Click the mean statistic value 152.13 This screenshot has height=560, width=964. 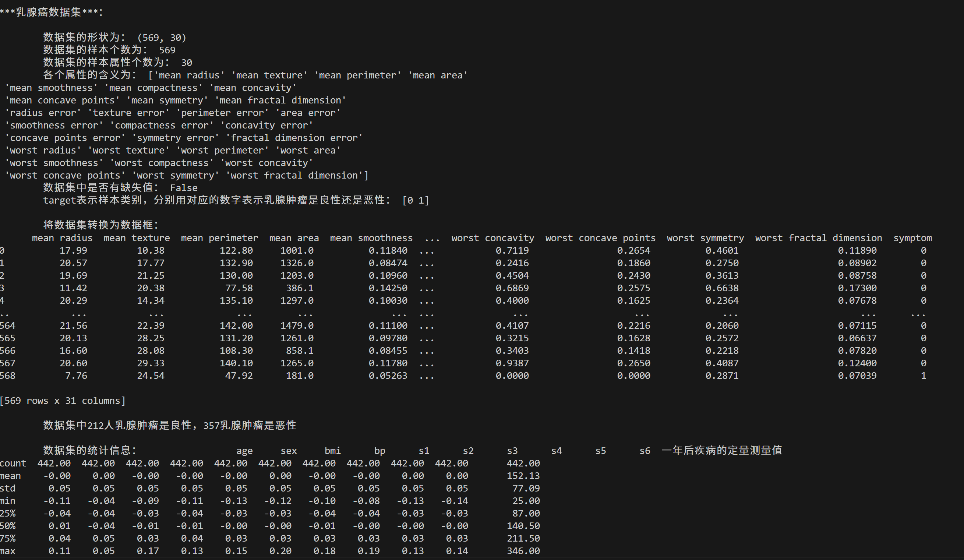click(523, 476)
